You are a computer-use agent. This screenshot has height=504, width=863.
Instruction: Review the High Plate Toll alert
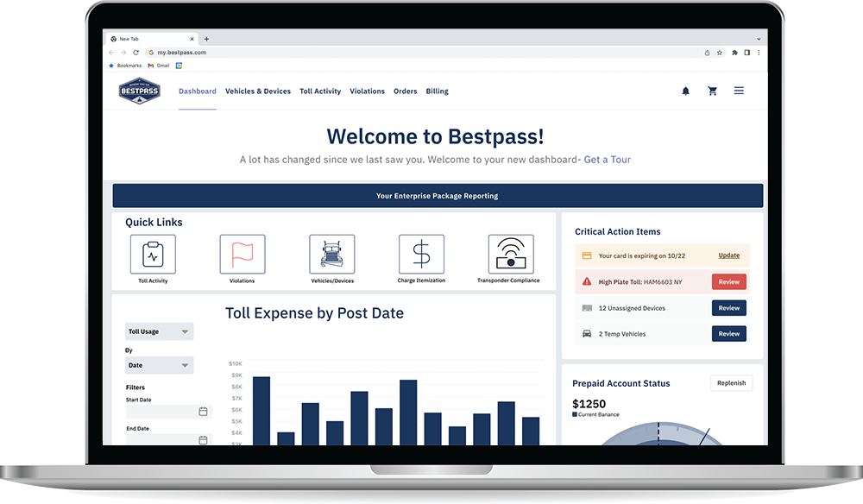coord(728,281)
